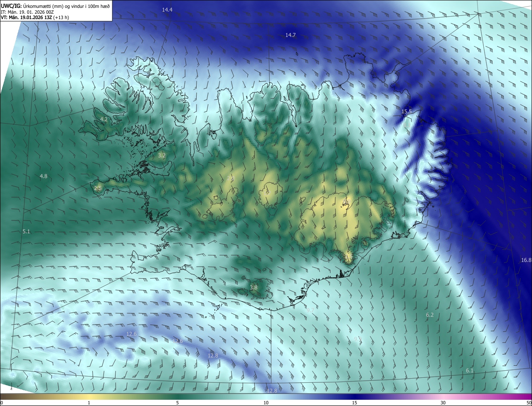532x406 pixels.
Task: Click the map value label 3.2
Action: (x=162, y=156)
